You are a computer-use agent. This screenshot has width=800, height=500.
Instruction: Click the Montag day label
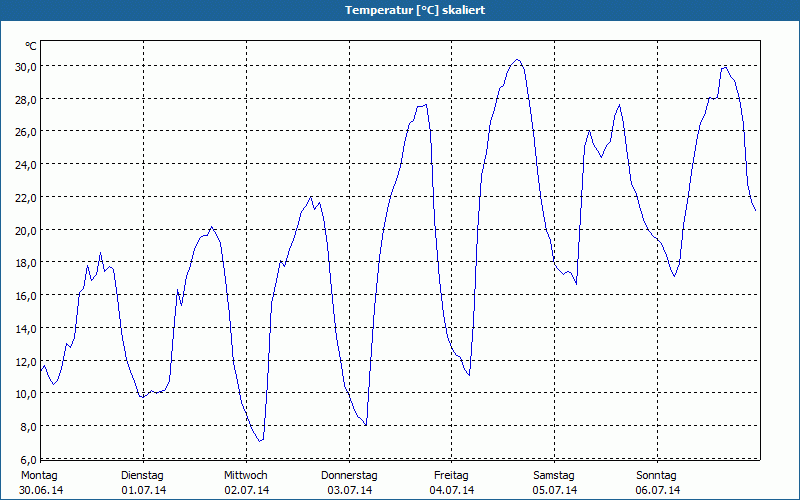39,476
